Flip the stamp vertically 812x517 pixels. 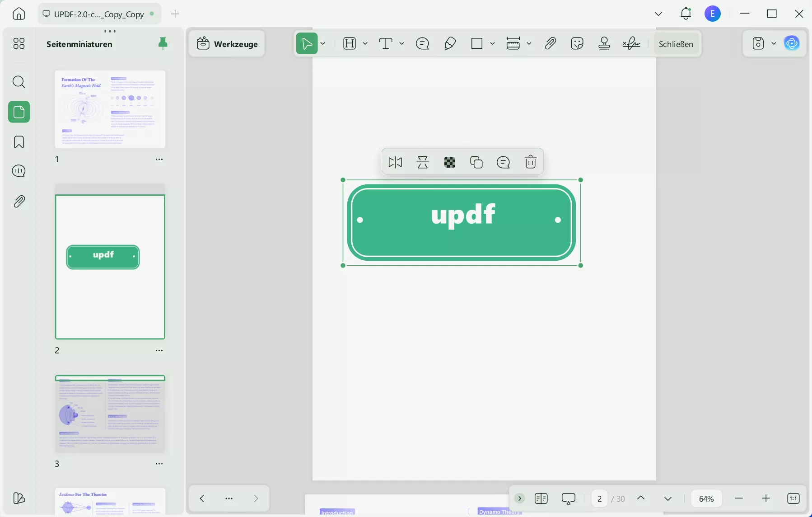[423, 162]
